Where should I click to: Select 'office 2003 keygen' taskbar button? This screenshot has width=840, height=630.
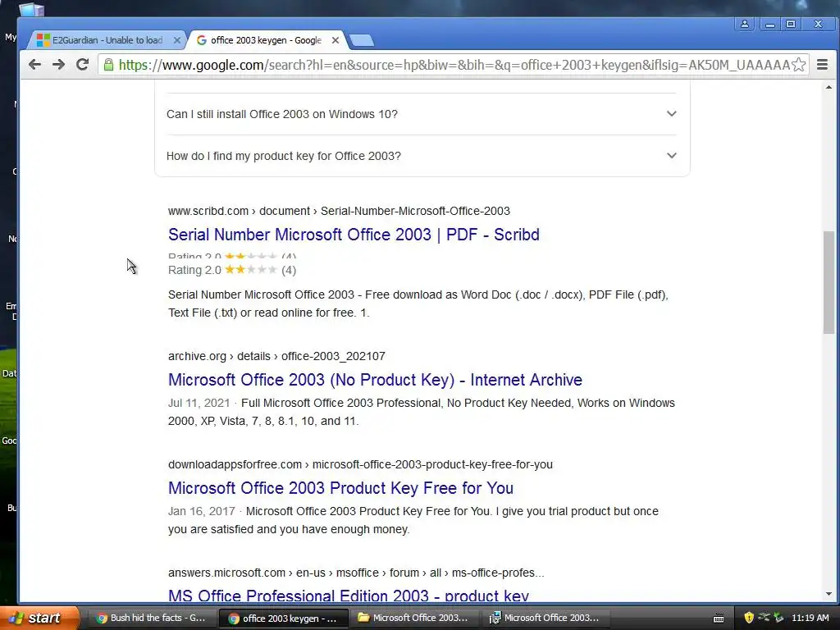pos(283,619)
